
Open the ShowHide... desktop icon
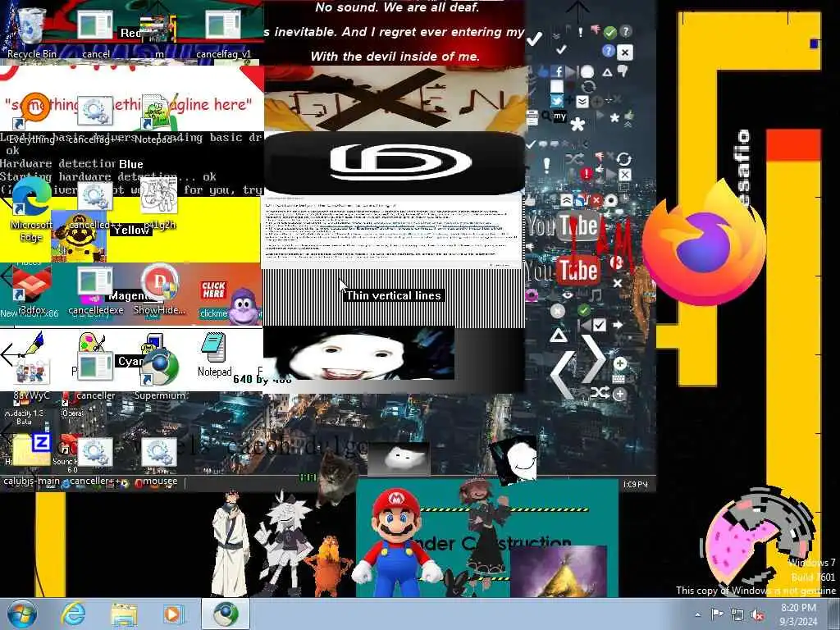[x=159, y=290]
